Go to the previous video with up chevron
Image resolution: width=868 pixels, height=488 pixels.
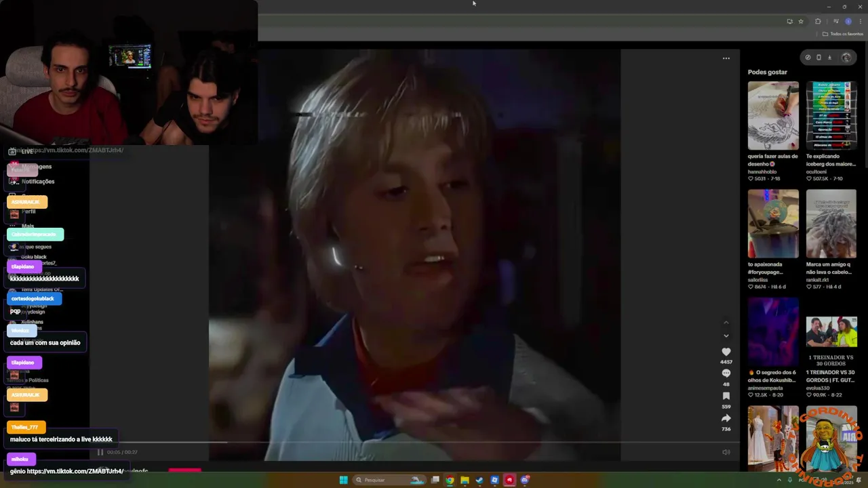pos(726,323)
